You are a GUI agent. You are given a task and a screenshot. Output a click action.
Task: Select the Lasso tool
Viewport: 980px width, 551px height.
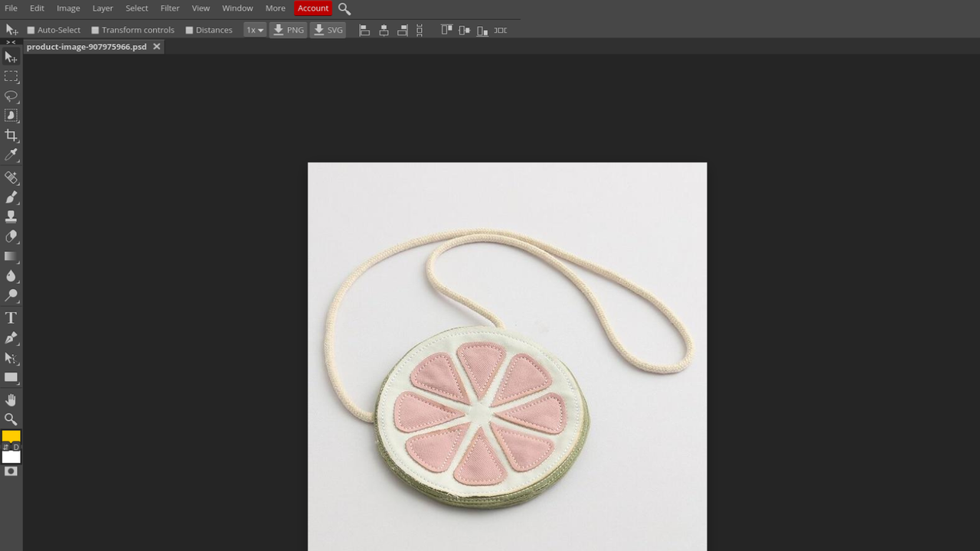coord(11,96)
